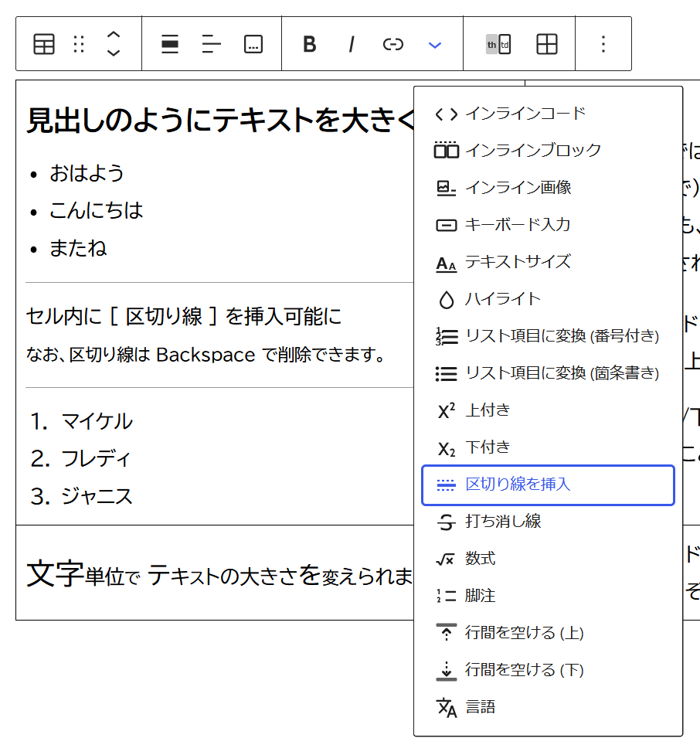This screenshot has height=755, width=700.
Task: Click numbered item ジャニス
Action: [x=97, y=496]
